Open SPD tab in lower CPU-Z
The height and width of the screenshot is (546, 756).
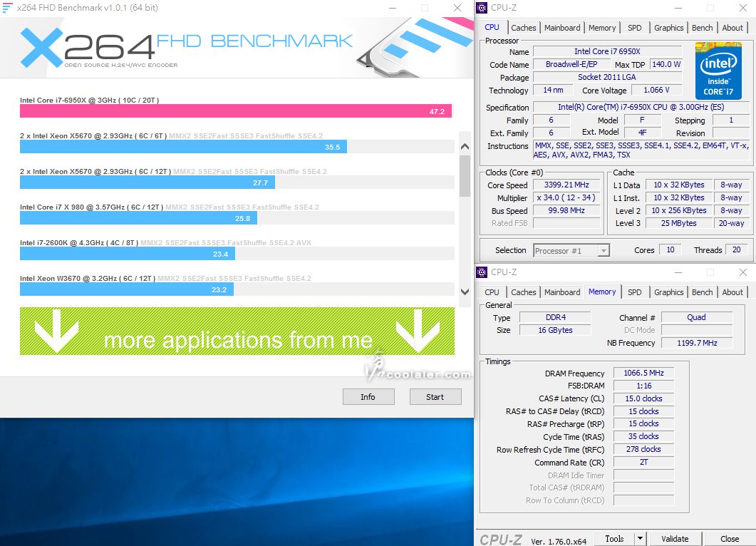pos(634,292)
